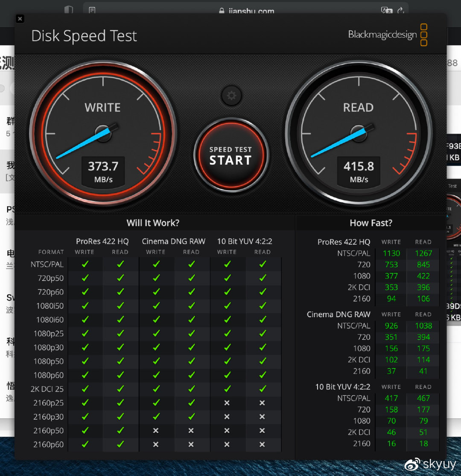This screenshot has height=476, width=461.
Task: Click ProRes read checkmark in 1080p25 row
Action: (120, 333)
